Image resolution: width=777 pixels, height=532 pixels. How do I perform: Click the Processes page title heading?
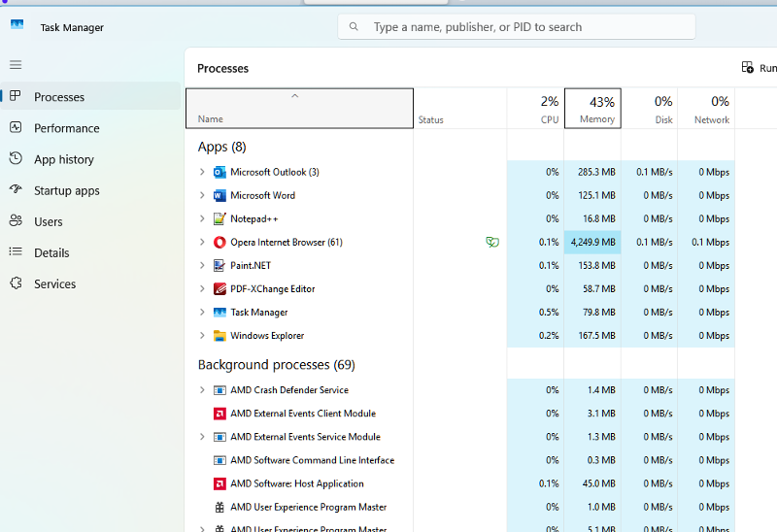223,68
